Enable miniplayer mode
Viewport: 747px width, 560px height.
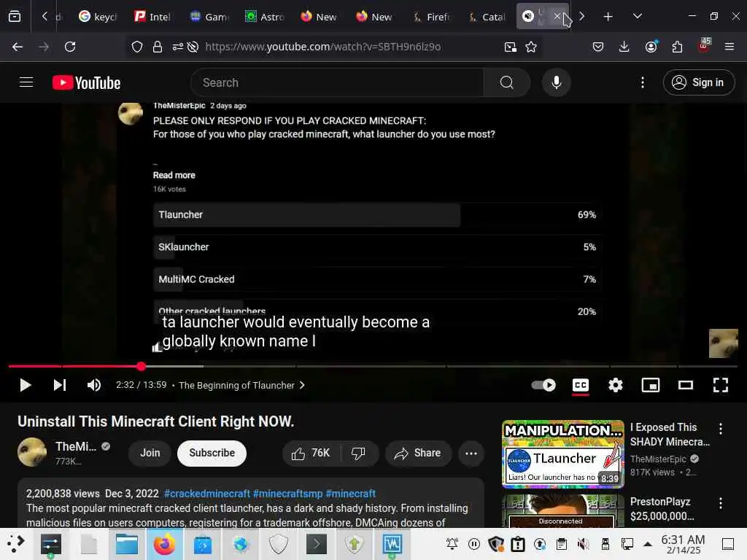point(650,385)
